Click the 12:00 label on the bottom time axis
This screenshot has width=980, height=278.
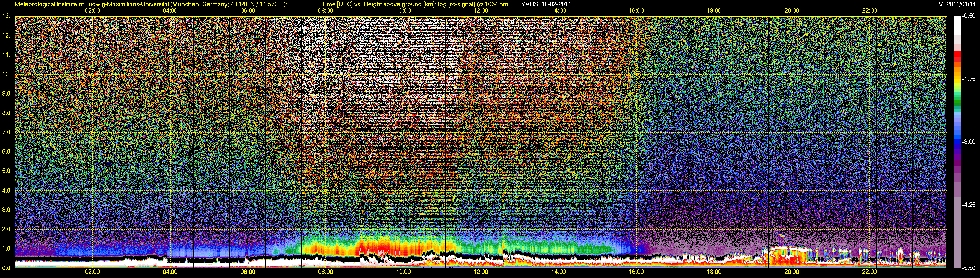click(x=481, y=272)
